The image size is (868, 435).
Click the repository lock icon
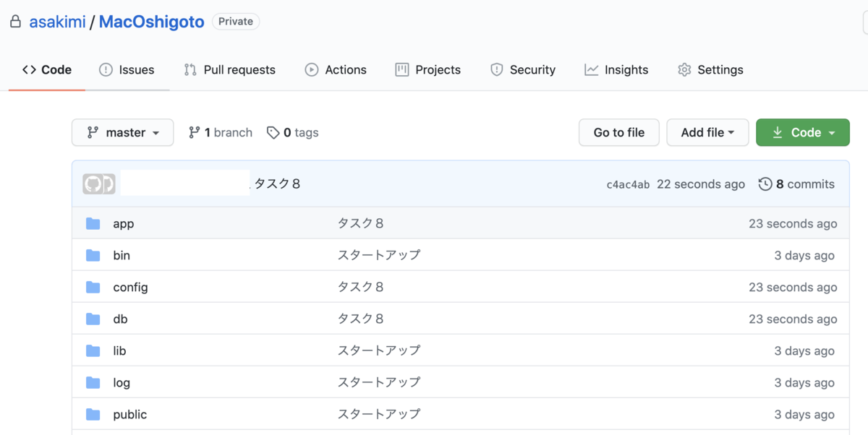[x=15, y=22]
